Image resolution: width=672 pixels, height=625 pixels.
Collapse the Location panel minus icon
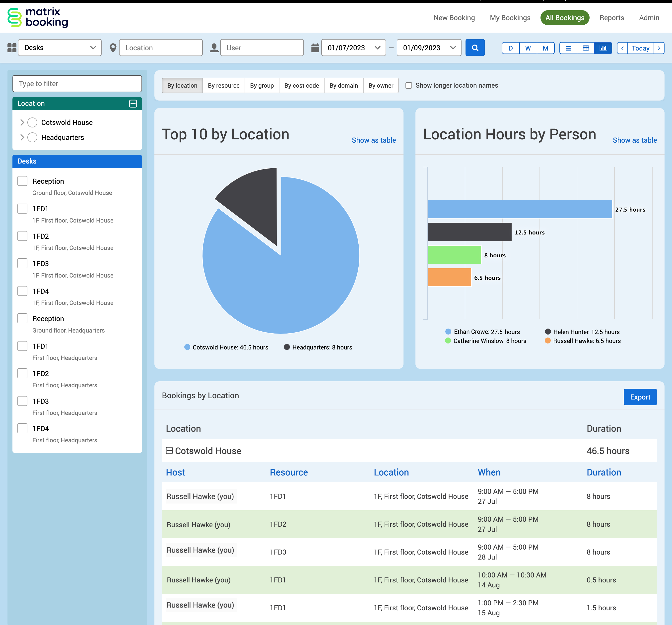[x=133, y=103]
